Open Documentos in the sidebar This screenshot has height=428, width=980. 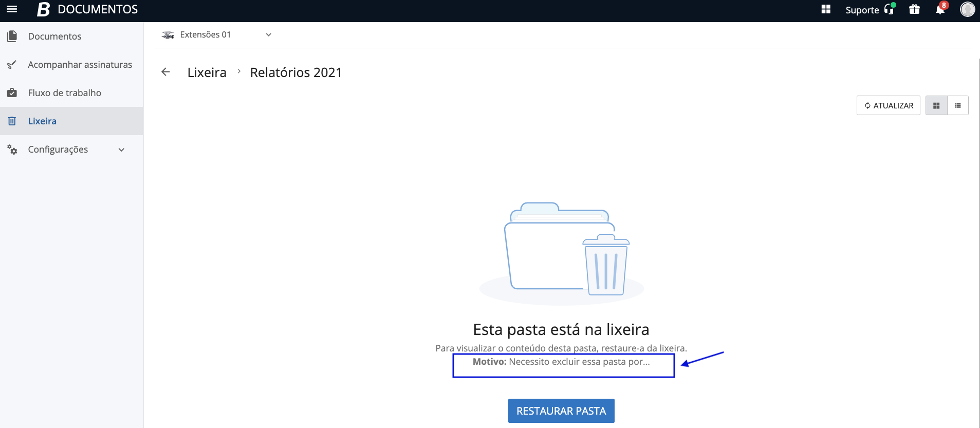(54, 36)
